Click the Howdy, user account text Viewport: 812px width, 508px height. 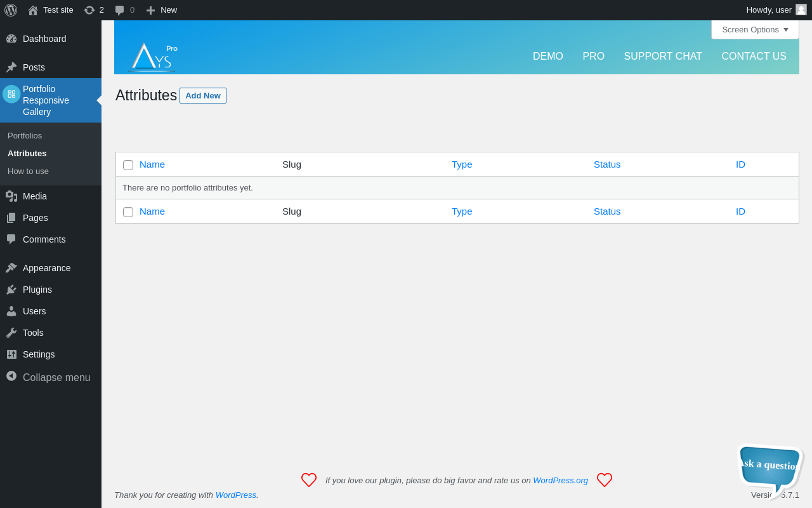pyautogui.click(x=769, y=10)
